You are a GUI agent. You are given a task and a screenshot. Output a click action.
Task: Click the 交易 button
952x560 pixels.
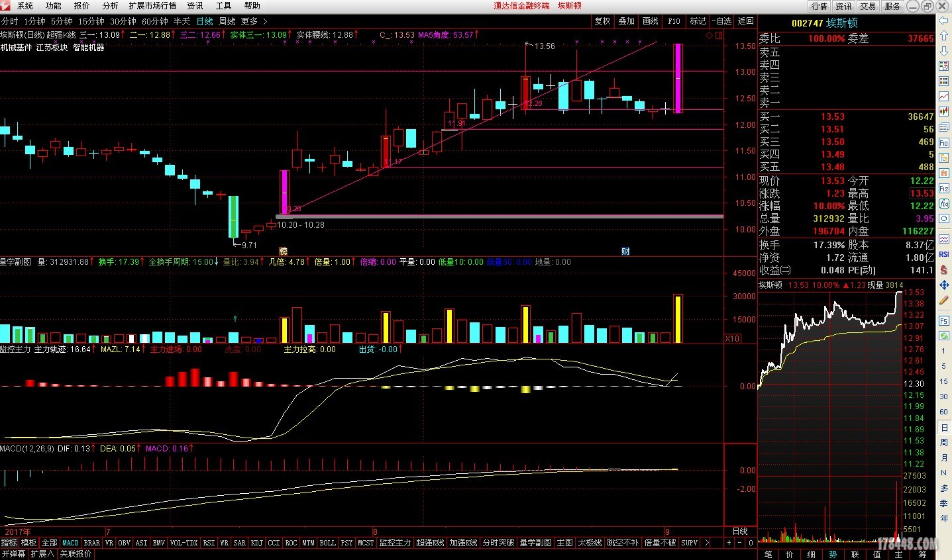[868, 6]
